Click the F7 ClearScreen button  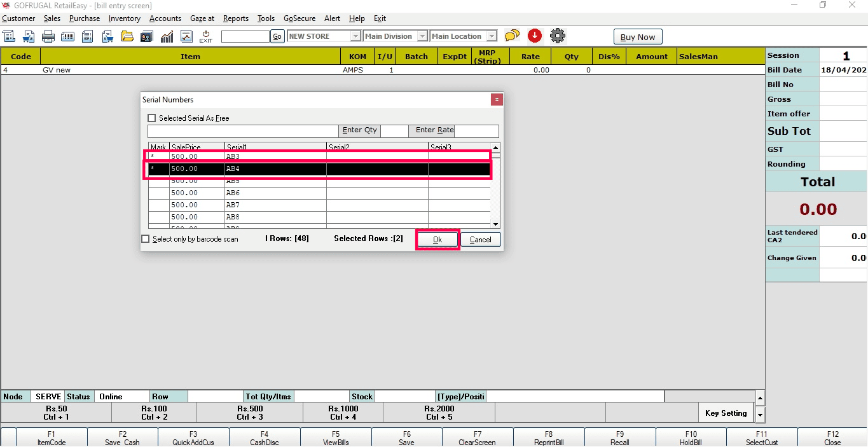coord(478,438)
